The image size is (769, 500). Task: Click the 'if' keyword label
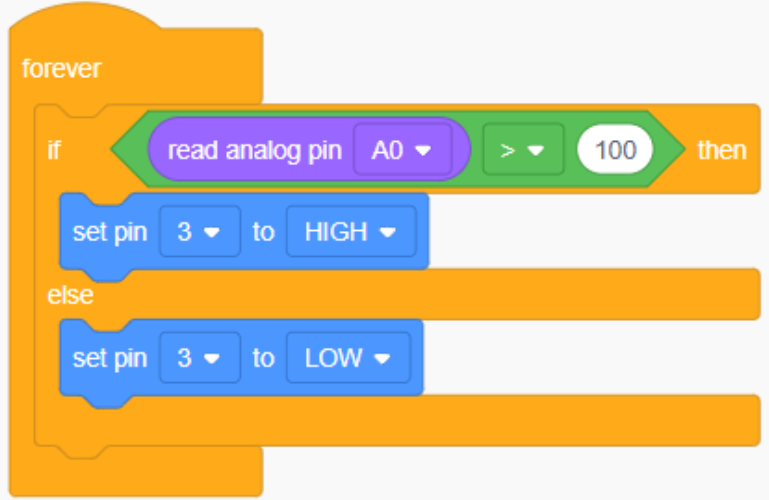[x=53, y=150]
